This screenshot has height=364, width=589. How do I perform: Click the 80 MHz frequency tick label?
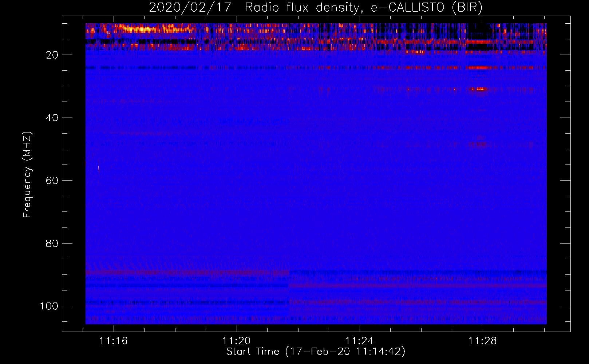point(52,243)
